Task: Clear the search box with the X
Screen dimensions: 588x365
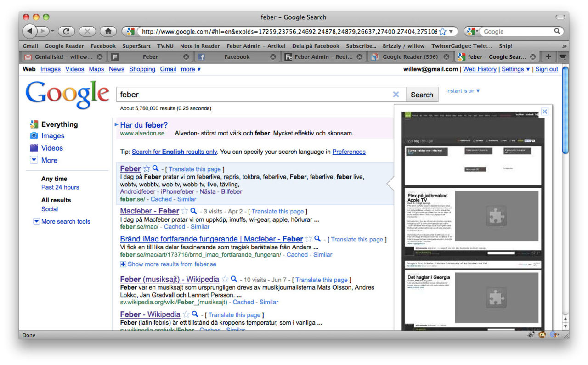Action: pos(396,95)
